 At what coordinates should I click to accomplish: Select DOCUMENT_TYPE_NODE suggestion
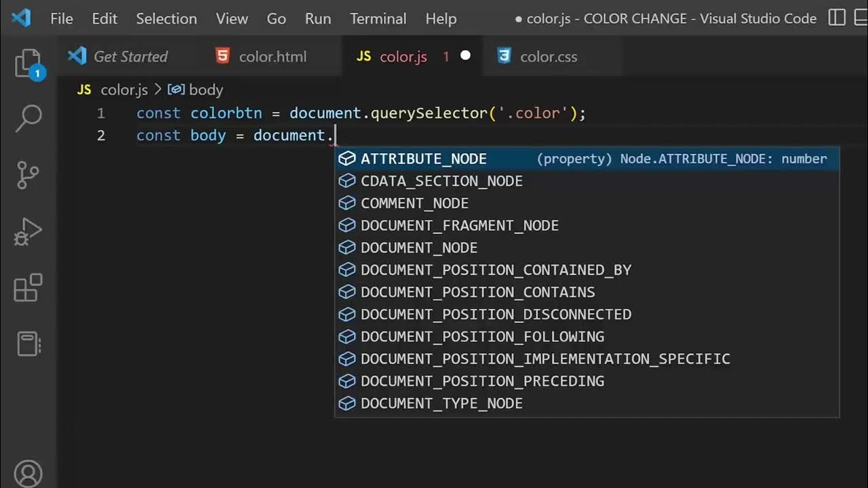pos(587,403)
